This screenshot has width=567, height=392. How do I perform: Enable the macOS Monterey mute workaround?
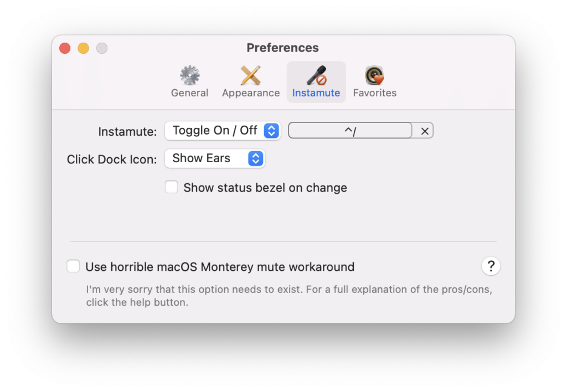tap(73, 266)
